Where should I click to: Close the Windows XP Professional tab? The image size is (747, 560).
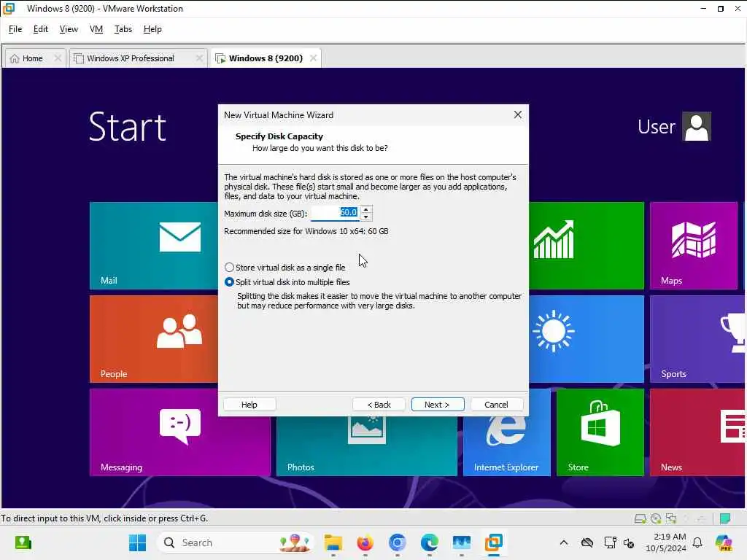pyautogui.click(x=200, y=58)
